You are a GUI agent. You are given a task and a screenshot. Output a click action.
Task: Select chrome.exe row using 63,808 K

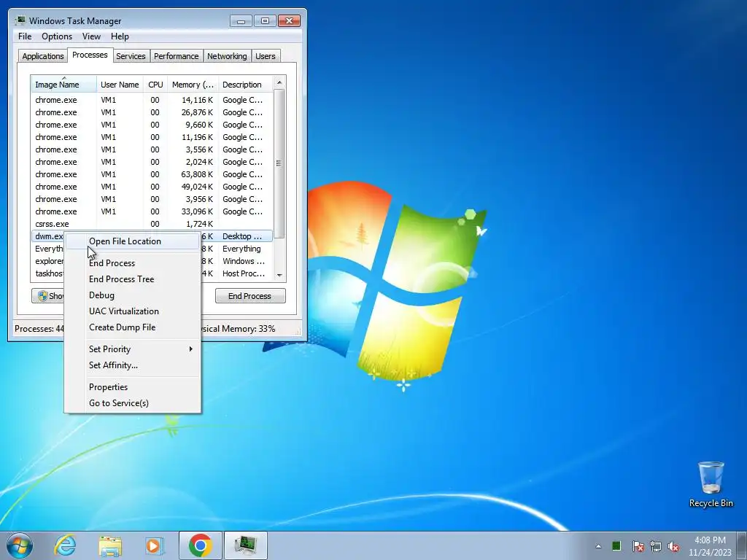pyautogui.click(x=152, y=174)
